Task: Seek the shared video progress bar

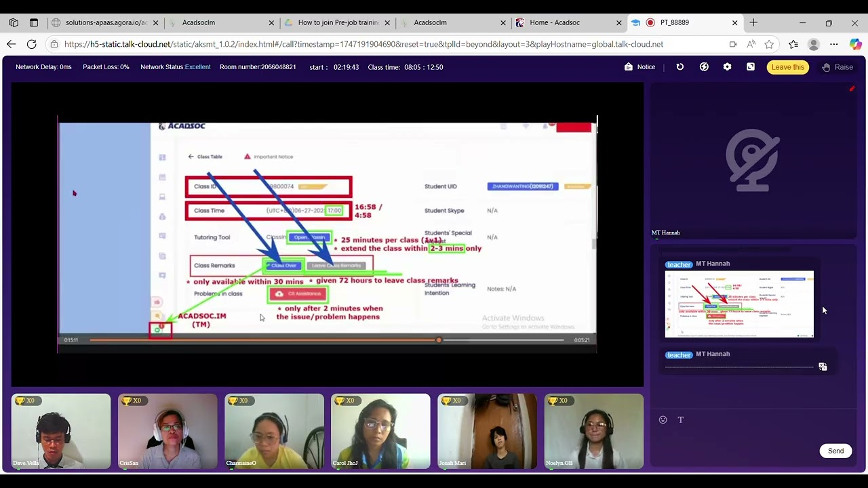Action: [x=326, y=340]
